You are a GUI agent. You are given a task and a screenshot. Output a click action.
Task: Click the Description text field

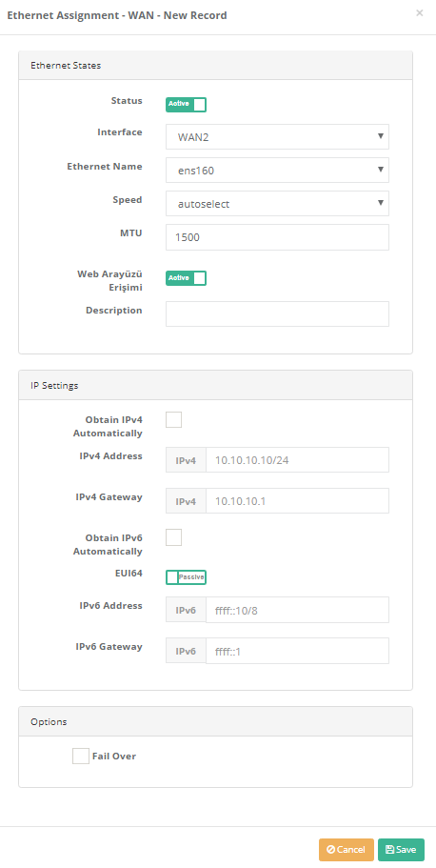pos(277,313)
